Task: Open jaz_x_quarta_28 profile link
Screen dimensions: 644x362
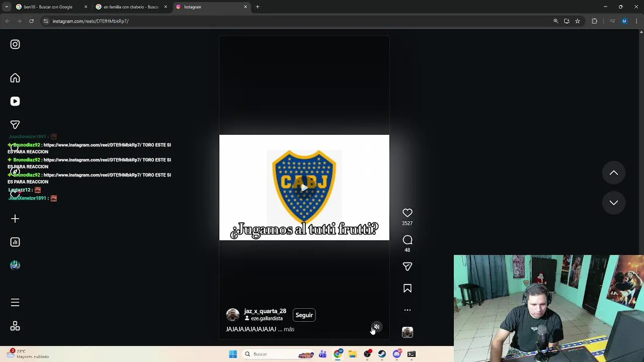Action: pyautogui.click(x=265, y=311)
